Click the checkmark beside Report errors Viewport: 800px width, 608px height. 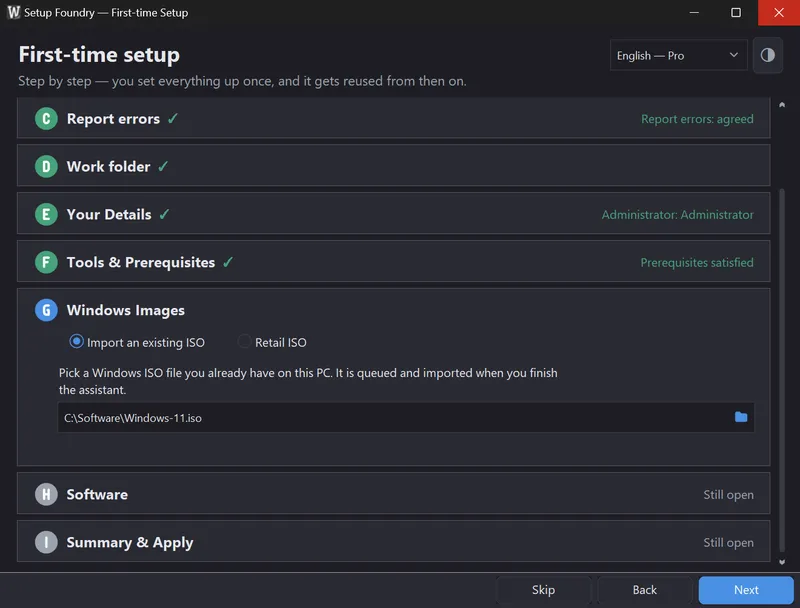173,118
